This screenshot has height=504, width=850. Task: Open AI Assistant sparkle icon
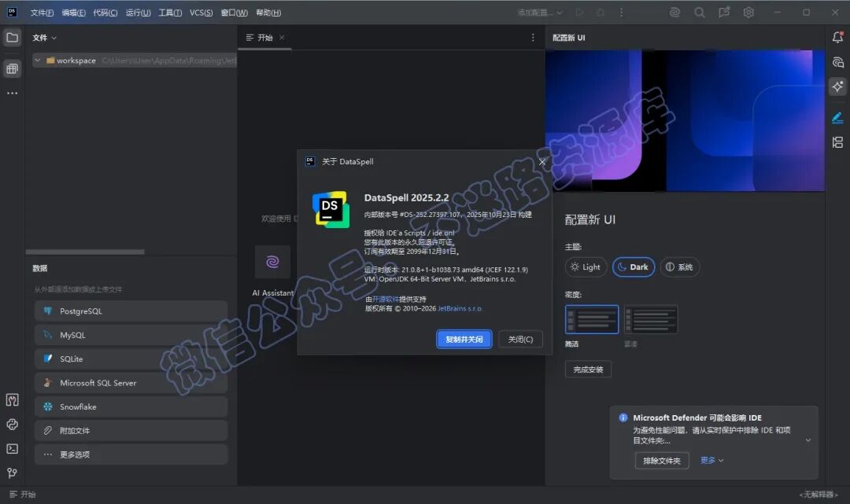click(837, 86)
